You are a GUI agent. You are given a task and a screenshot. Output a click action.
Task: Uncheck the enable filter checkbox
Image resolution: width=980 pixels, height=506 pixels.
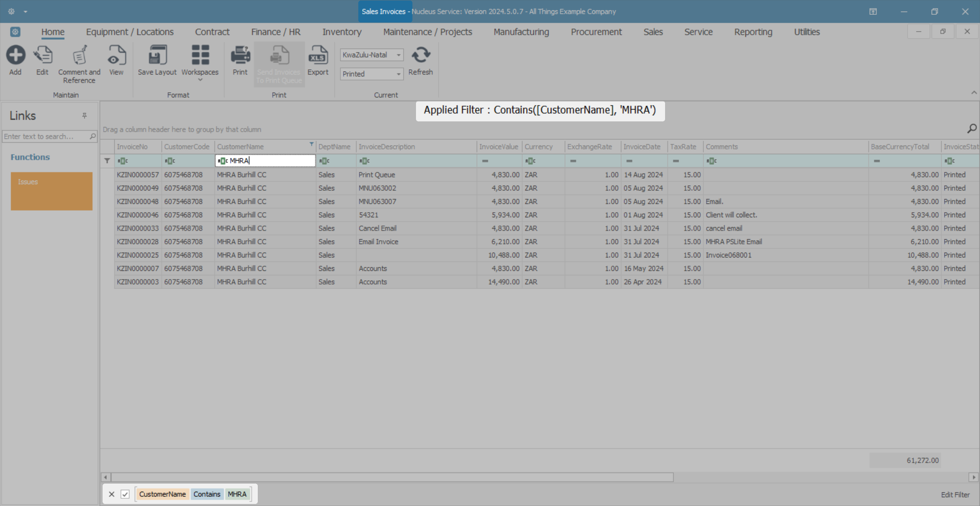(x=125, y=494)
